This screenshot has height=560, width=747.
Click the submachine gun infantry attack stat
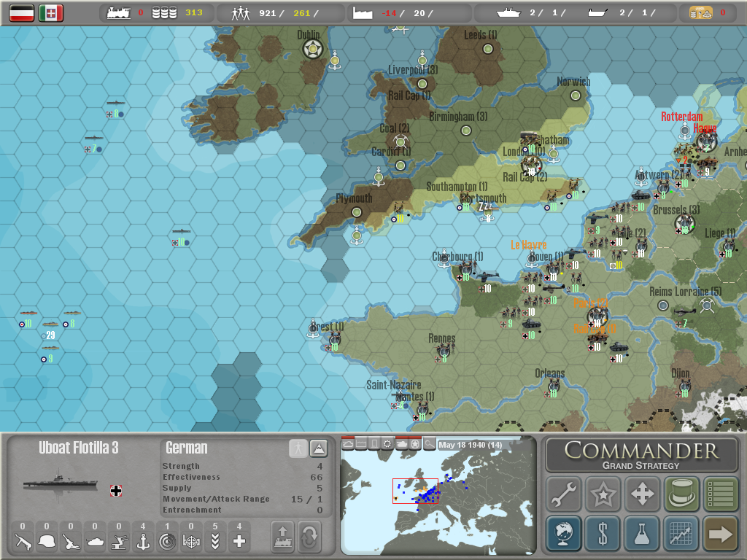(23, 542)
